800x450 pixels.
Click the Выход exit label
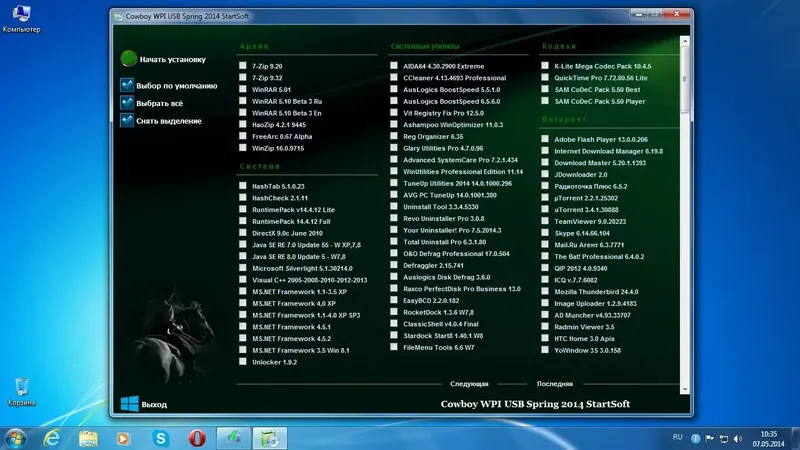click(x=154, y=405)
